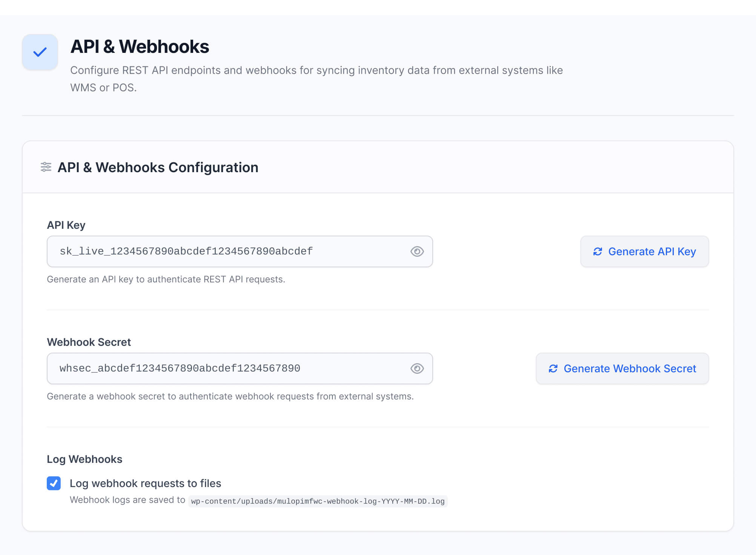Toggle visibility eye icon in API Key field
Image resolution: width=756 pixels, height=555 pixels.
[417, 251]
